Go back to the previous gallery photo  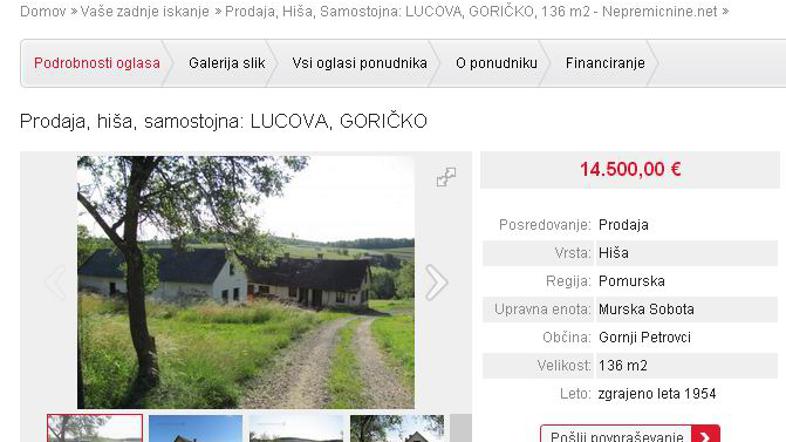click(55, 283)
